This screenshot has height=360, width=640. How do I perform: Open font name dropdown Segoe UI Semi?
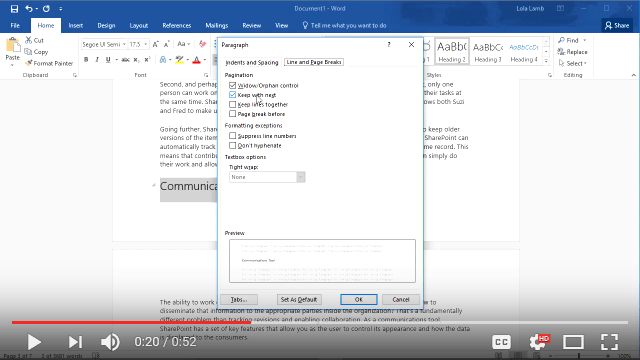pyautogui.click(x=124, y=44)
